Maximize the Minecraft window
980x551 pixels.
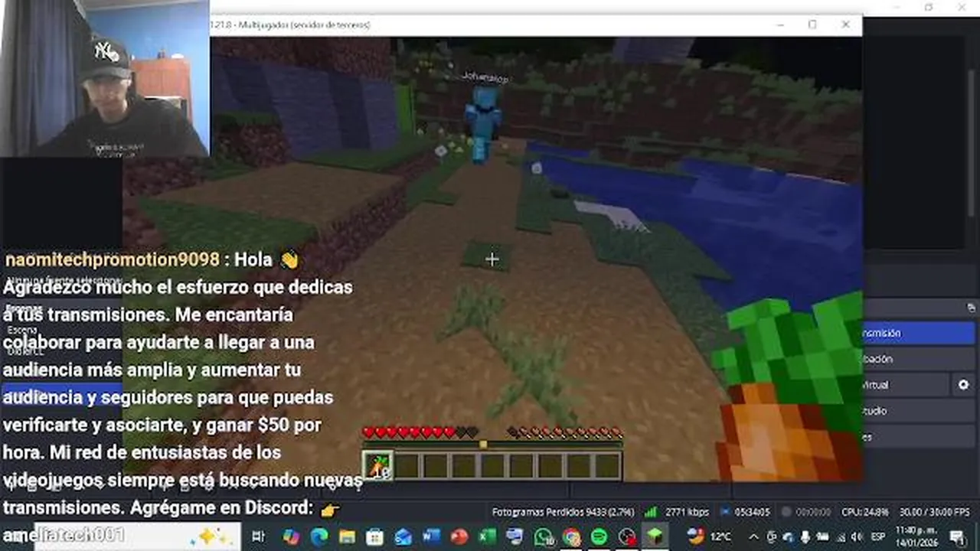(x=812, y=24)
